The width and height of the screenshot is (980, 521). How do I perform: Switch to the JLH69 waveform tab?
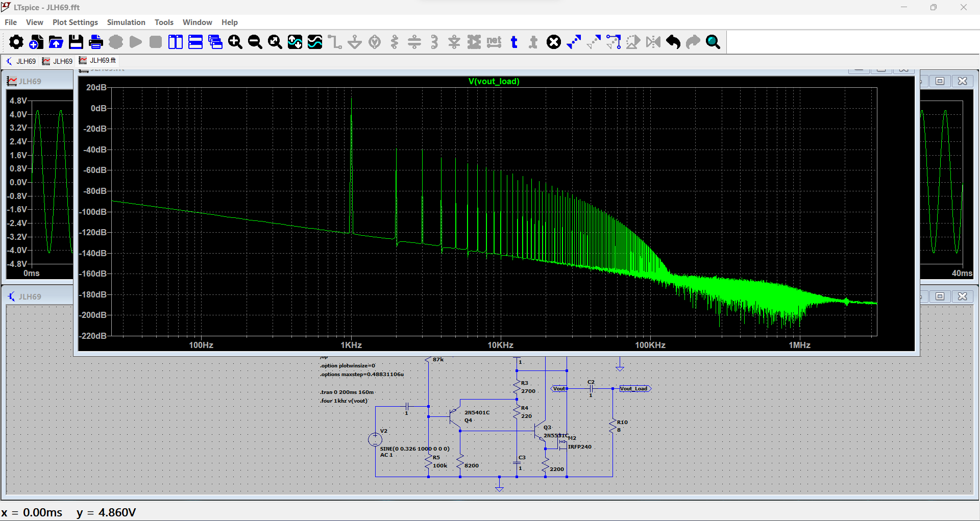click(x=58, y=61)
